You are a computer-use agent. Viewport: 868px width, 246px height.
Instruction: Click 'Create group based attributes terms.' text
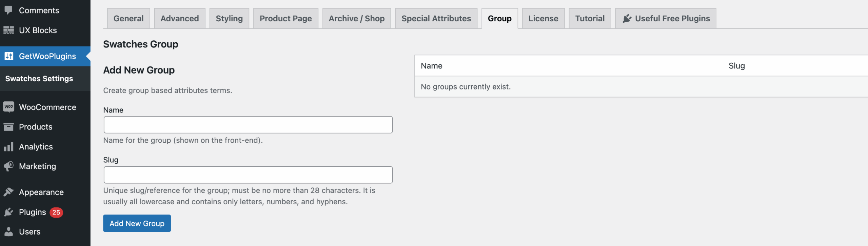167,90
